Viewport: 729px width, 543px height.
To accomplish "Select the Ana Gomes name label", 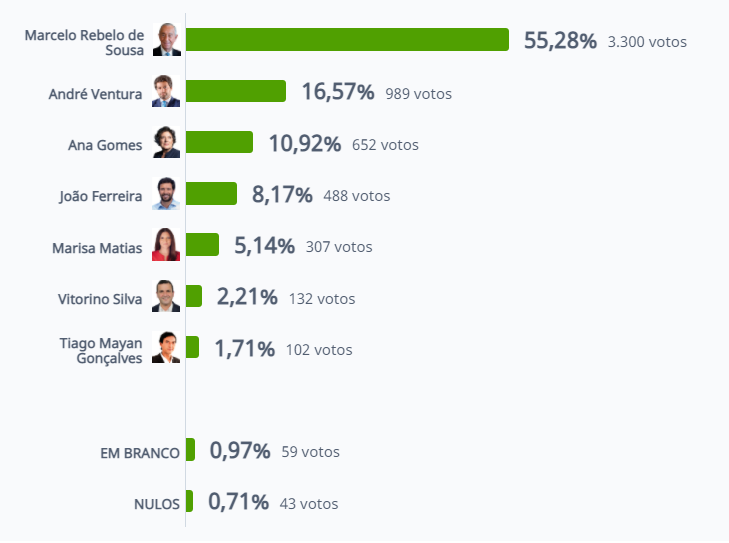I will [x=105, y=145].
